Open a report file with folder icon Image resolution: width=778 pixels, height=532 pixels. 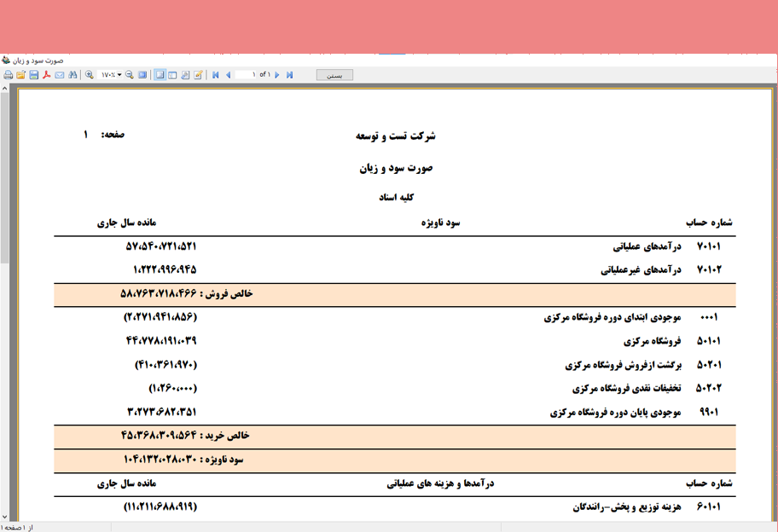[x=20, y=75]
